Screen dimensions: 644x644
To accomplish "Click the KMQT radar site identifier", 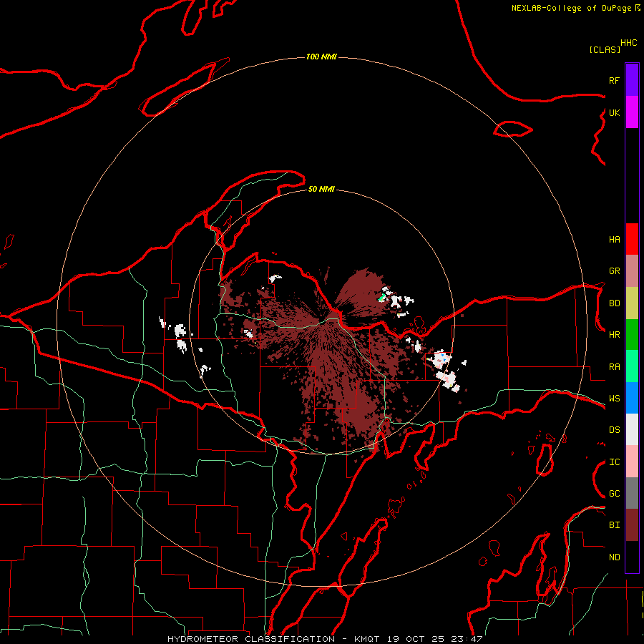I will [x=367, y=639].
